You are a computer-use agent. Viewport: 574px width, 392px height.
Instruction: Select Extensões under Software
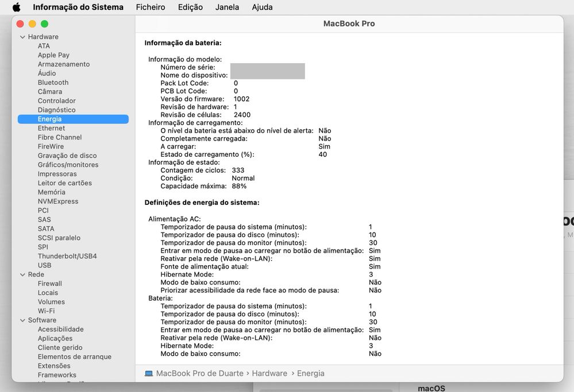(54, 366)
